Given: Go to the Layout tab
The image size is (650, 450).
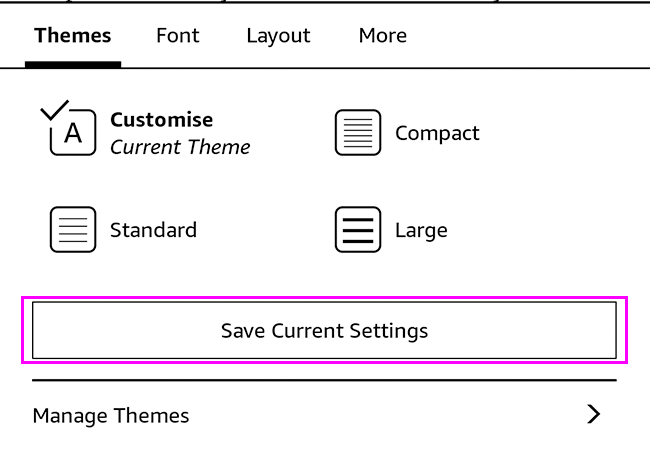Looking at the screenshot, I should tap(278, 36).
